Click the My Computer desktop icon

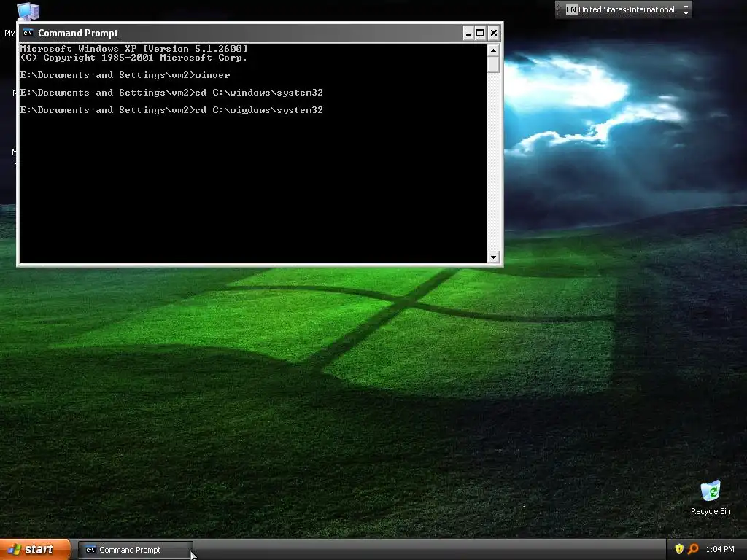(x=28, y=11)
